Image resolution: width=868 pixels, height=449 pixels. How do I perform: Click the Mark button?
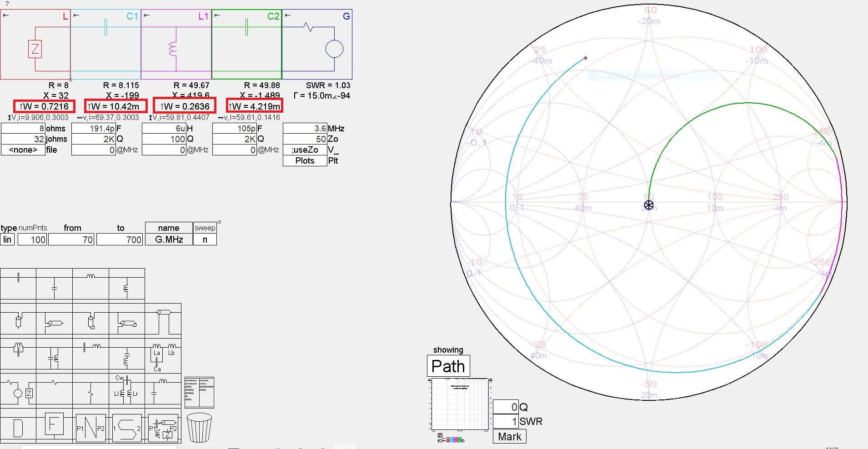coord(510,436)
